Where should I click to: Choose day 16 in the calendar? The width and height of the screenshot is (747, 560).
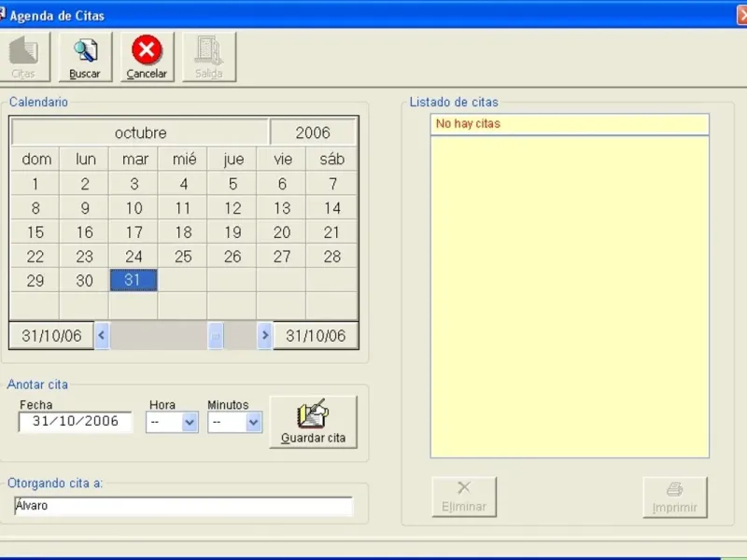[84, 231]
